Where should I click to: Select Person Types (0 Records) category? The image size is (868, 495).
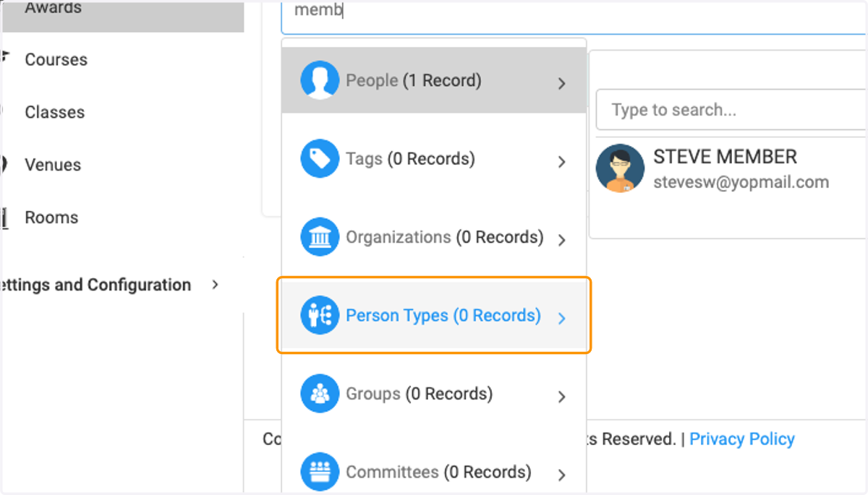[x=434, y=316]
